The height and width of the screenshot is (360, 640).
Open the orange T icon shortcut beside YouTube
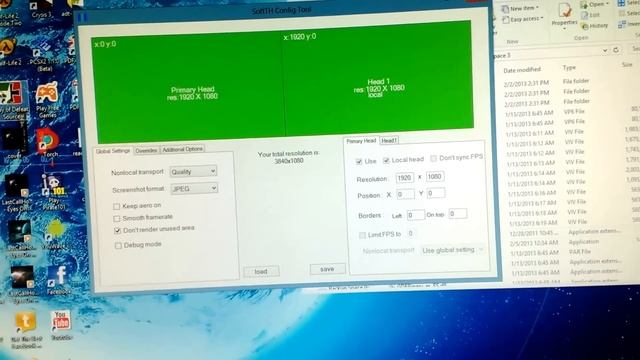25,330
